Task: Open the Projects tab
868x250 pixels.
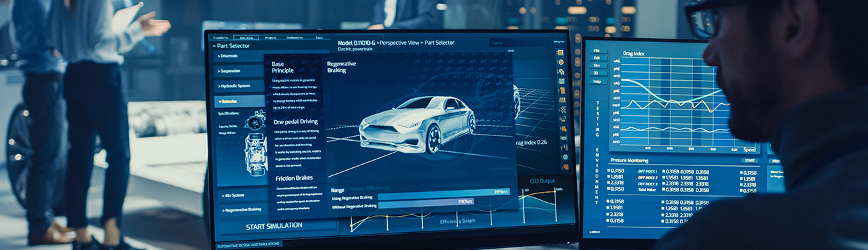Action: (270, 38)
